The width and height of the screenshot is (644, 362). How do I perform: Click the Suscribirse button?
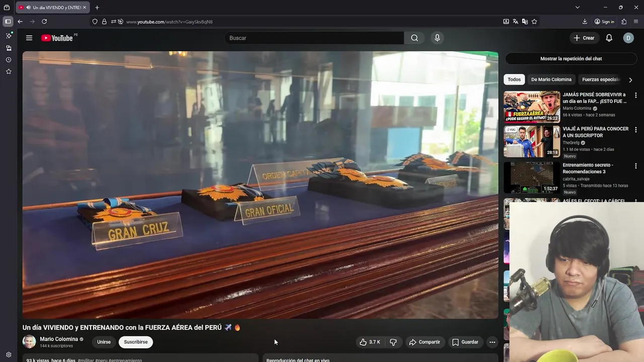click(x=136, y=342)
